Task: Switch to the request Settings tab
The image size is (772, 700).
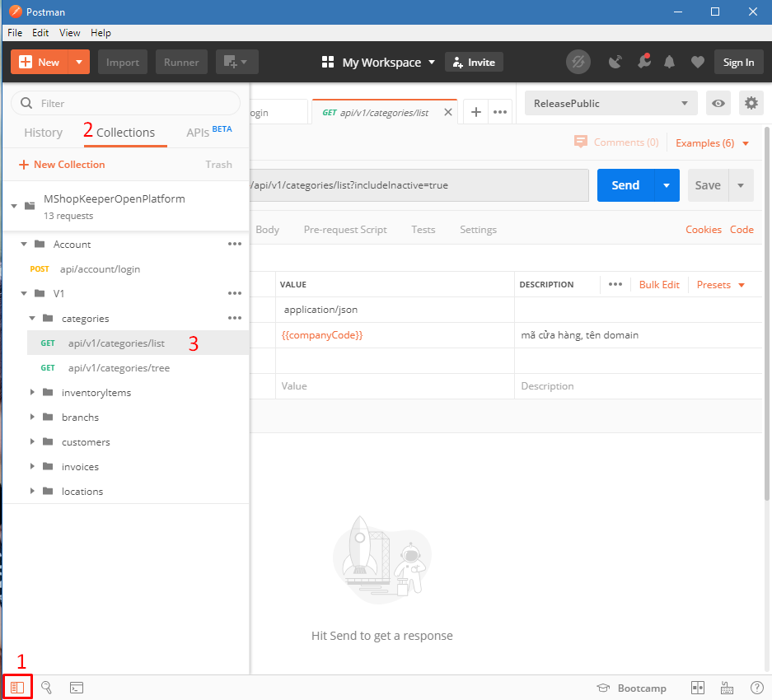Action: 478,230
